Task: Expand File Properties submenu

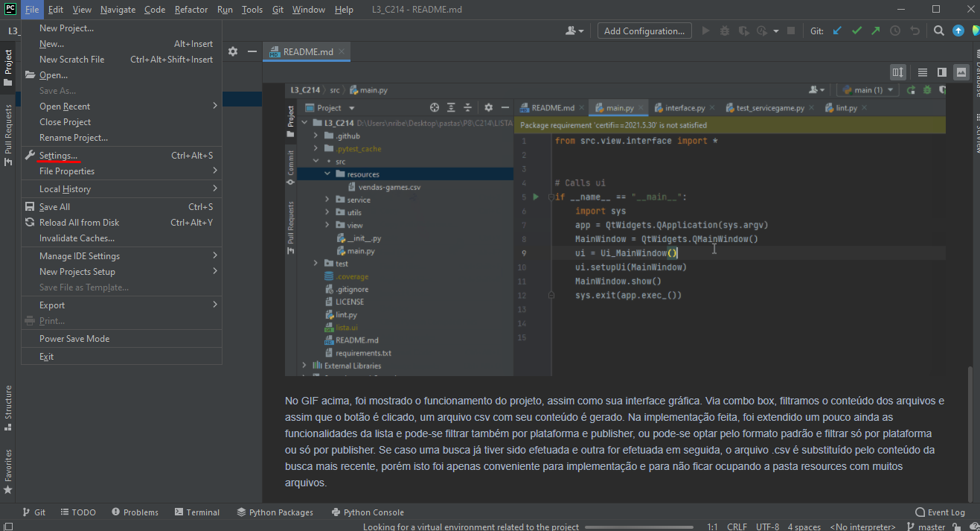Action: click(x=122, y=171)
